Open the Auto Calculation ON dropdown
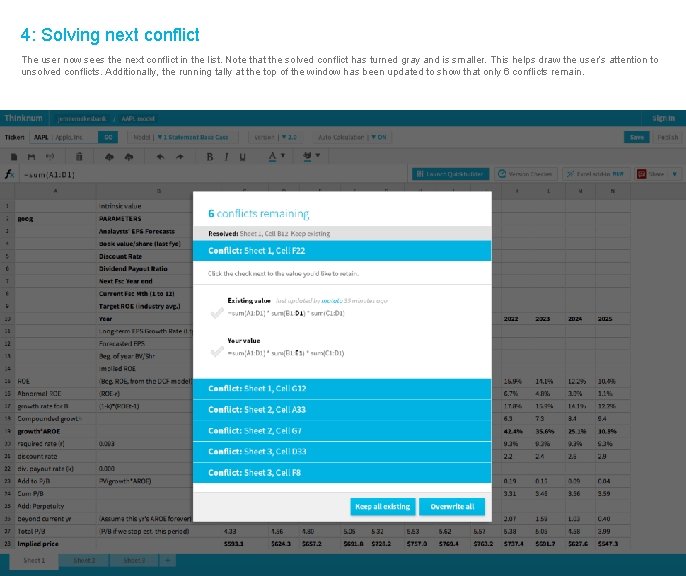 click(x=352, y=137)
